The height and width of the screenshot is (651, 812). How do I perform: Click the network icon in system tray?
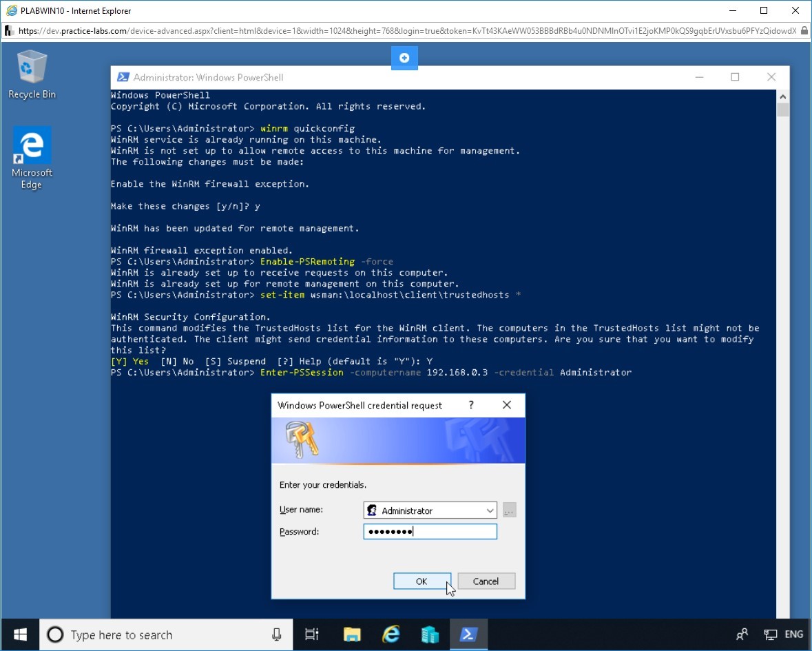(771, 634)
